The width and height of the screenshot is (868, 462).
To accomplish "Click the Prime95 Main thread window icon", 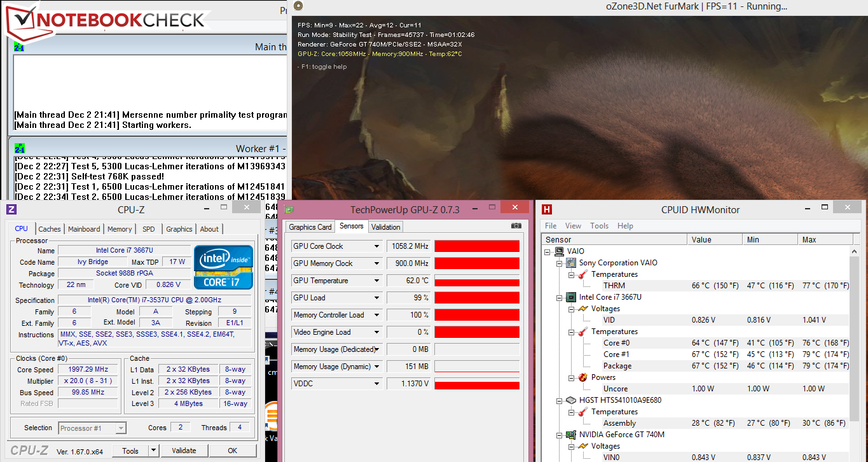I will pyautogui.click(x=19, y=47).
